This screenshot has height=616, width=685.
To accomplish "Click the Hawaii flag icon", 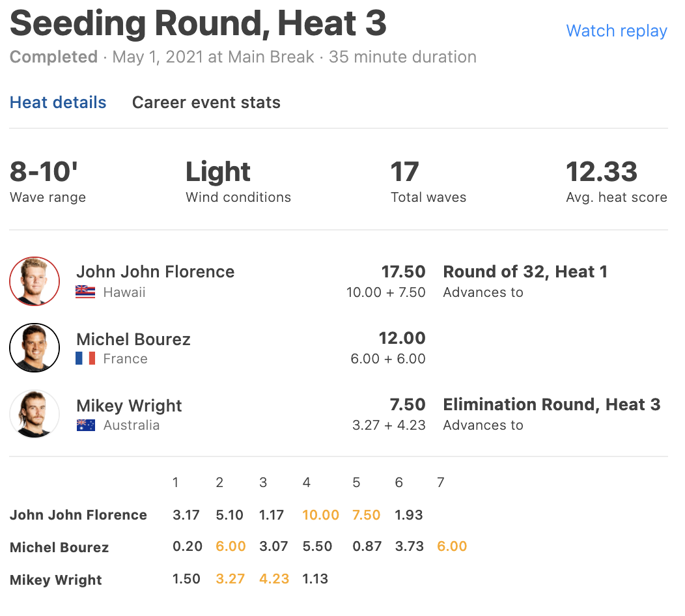I will [x=85, y=292].
